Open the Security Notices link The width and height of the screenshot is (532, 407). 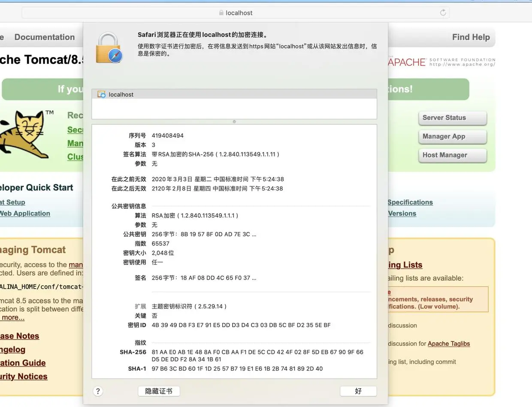click(24, 377)
